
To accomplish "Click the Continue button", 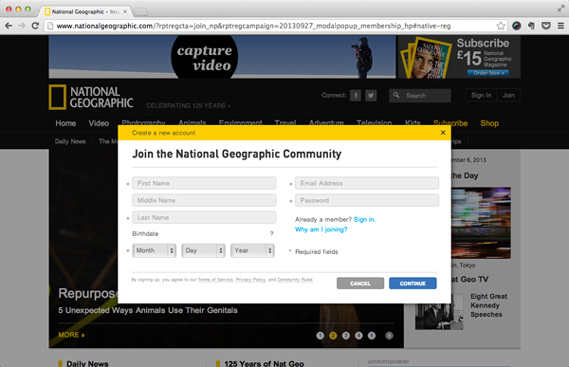I will coord(413,283).
